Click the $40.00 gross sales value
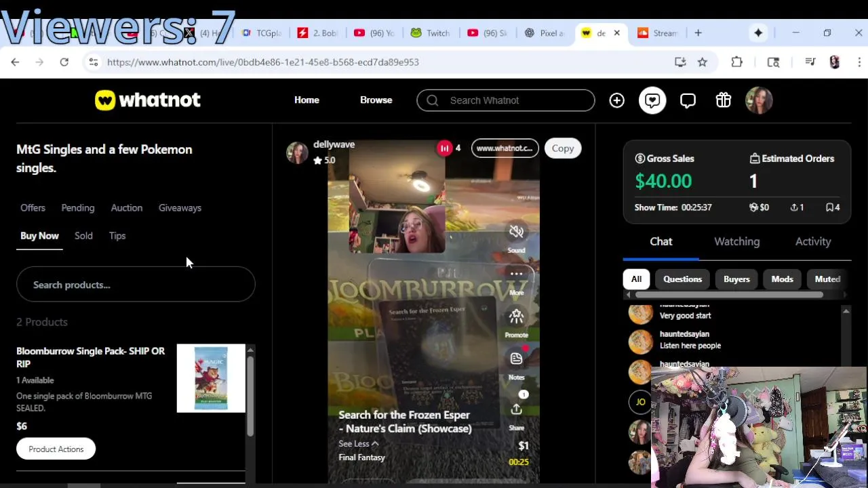This screenshot has height=488, width=868. [663, 181]
